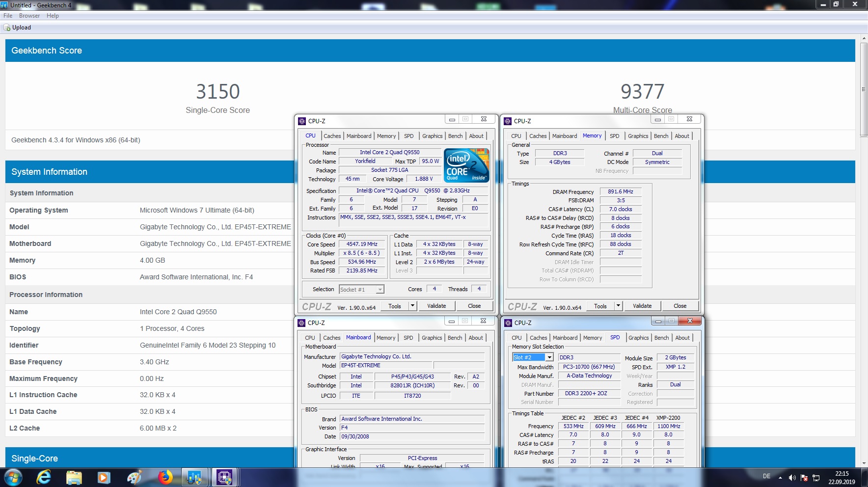The width and height of the screenshot is (868, 487).
Task: Switch to Geekbench taskbar icon
Action: 194,477
